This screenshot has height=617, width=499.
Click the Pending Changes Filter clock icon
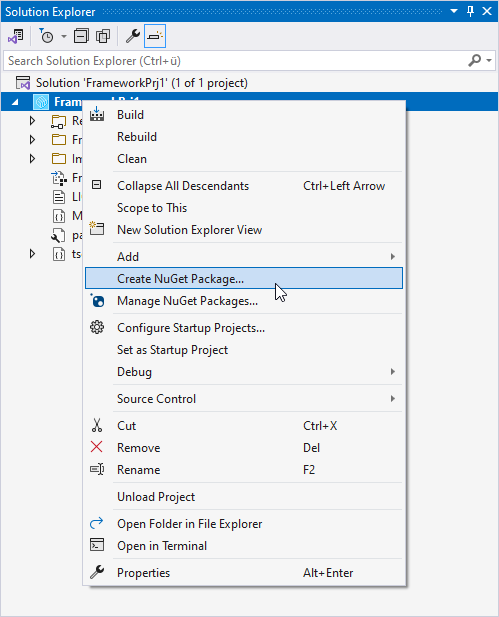(x=46, y=36)
